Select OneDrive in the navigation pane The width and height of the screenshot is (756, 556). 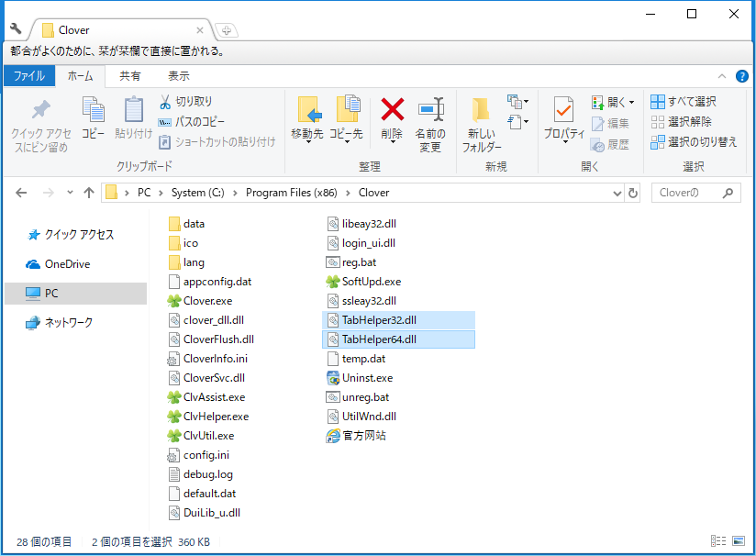pyautogui.click(x=67, y=264)
